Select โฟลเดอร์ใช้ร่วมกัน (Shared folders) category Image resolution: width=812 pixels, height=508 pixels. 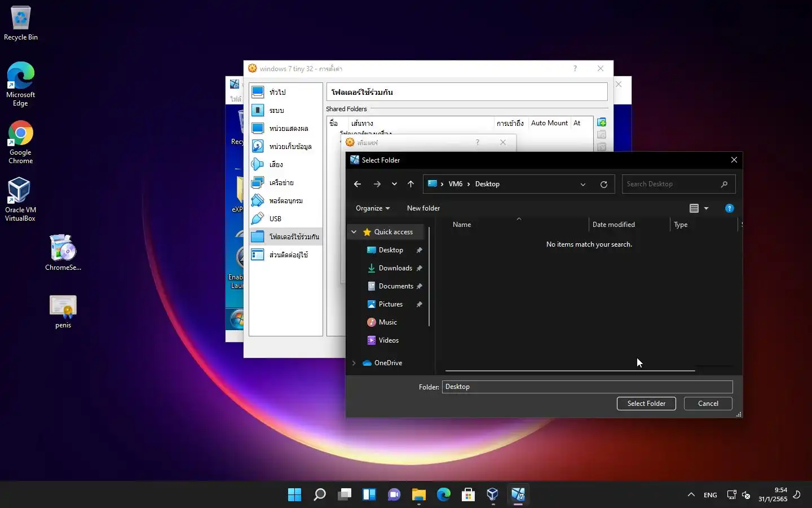[285, 237]
